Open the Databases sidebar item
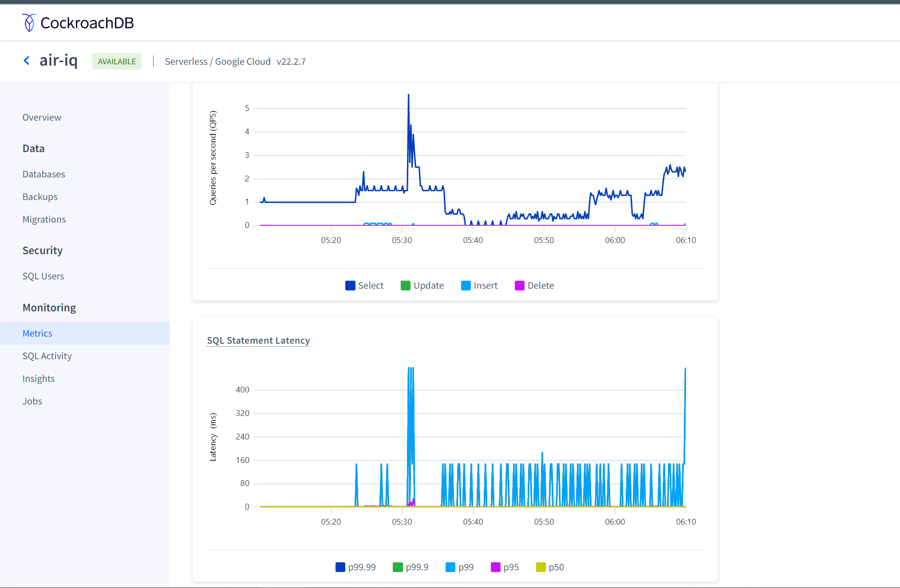 coord(43,174)
